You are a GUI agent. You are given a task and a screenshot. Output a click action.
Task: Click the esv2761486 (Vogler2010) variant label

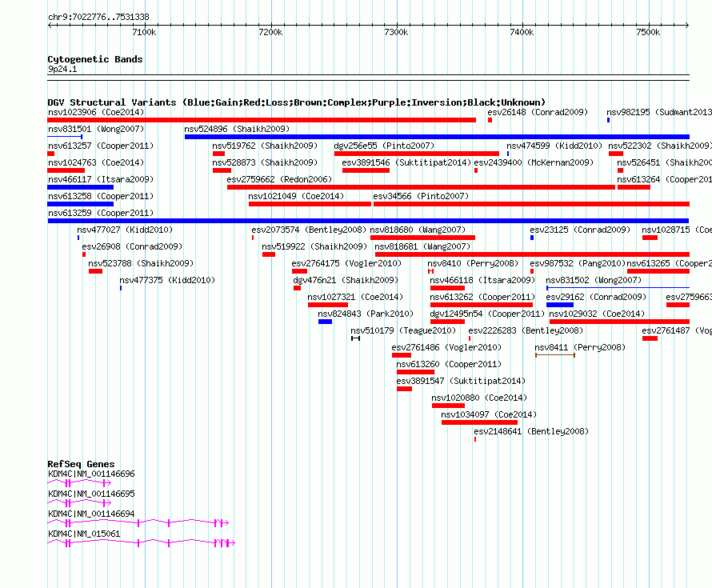(447, 347)
